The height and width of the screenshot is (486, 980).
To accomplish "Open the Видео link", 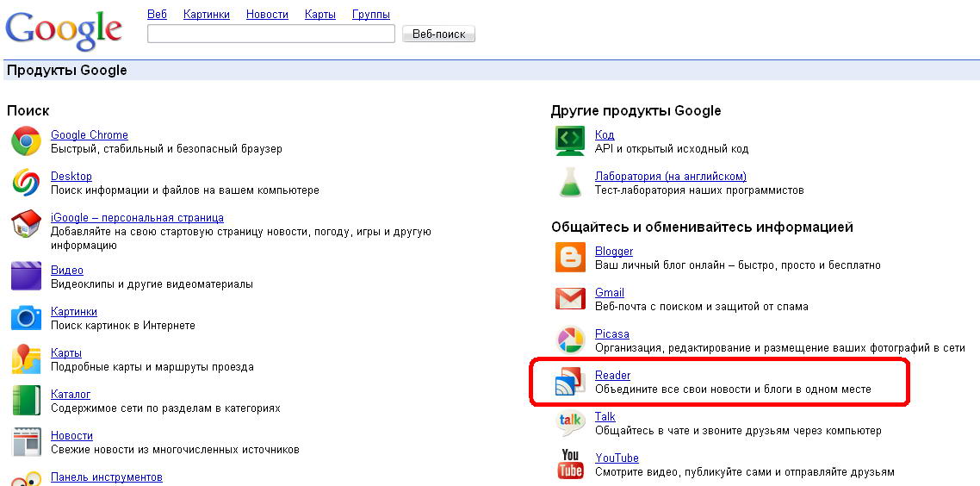I will coord(67,271).
